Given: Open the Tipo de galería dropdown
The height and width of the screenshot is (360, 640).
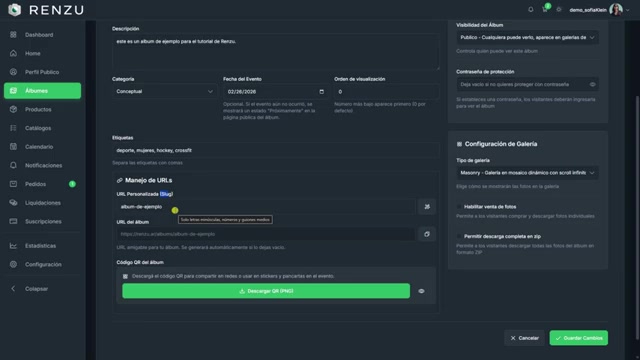Looking at the screenshot, I should (527, 173).
